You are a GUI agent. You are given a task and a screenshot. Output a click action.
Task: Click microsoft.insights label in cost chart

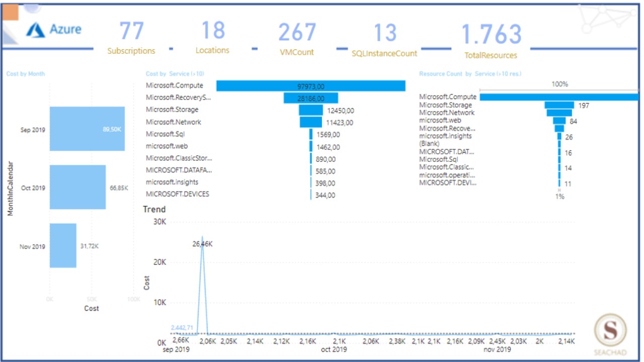(172, 182)
